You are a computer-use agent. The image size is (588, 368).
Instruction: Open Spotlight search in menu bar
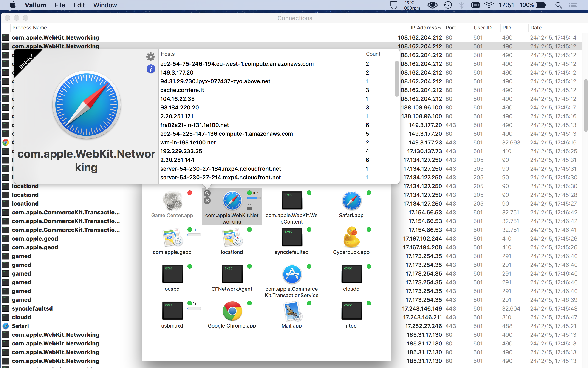tap(559, 5)
